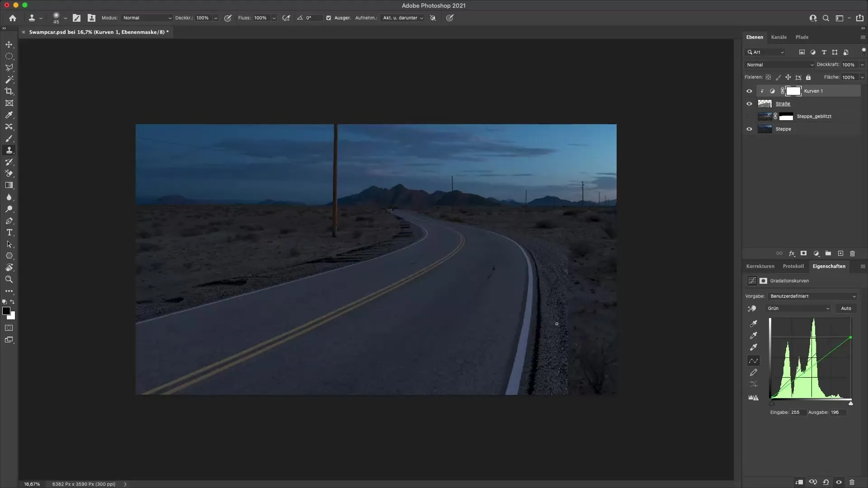The image size is (868, 488).
Task: Click the Ausgabe value field
Action: coord(837,412)
